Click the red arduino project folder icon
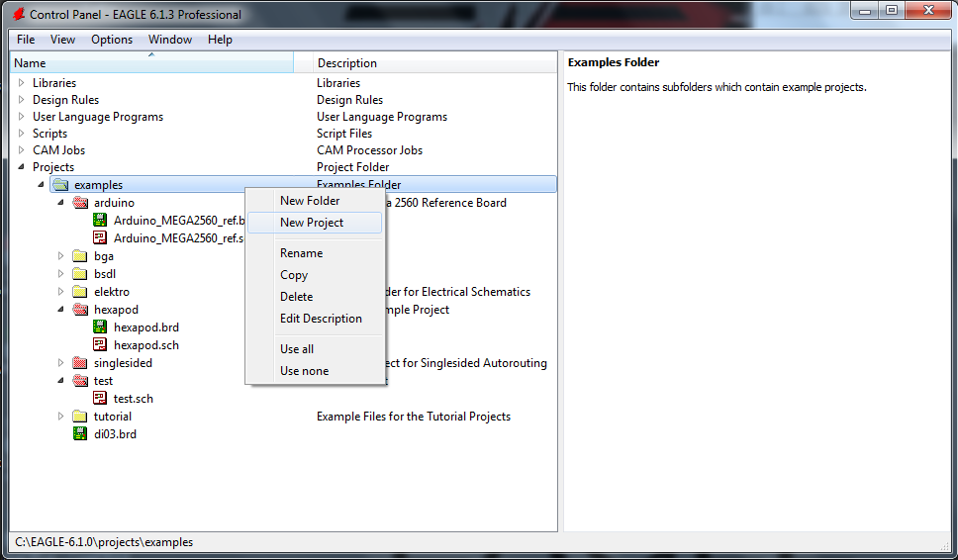 point(80,203)
